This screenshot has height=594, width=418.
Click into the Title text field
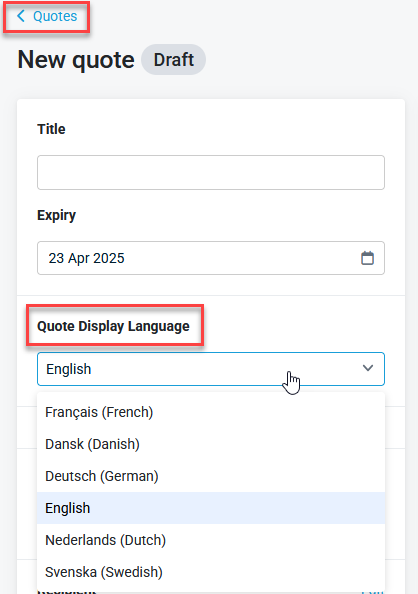point(211,172)
